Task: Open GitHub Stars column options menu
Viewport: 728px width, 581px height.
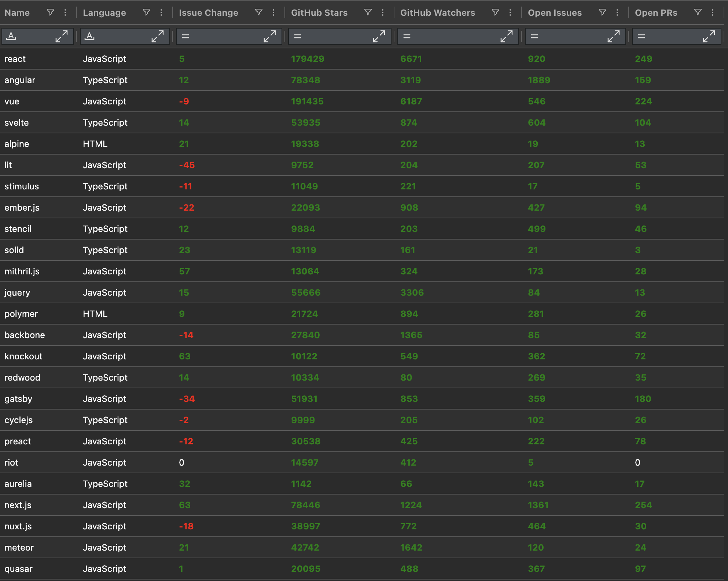Action: pos(383,12)
